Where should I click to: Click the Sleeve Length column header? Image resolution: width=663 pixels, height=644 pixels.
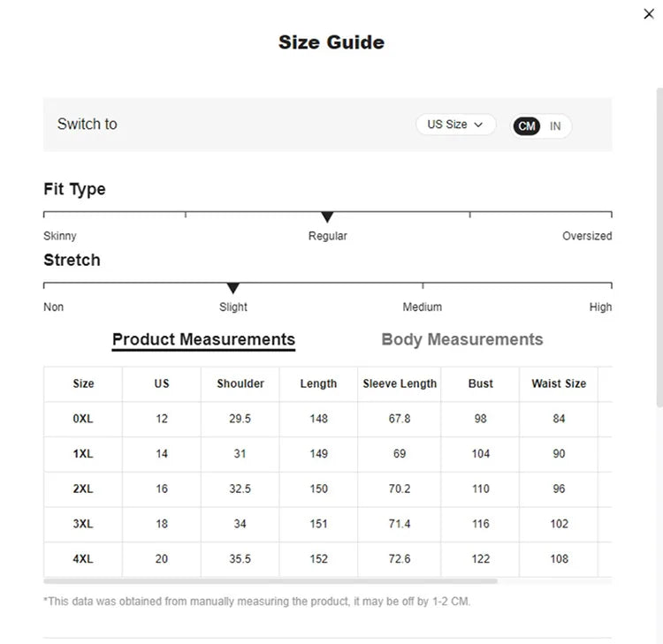point(400,383)
